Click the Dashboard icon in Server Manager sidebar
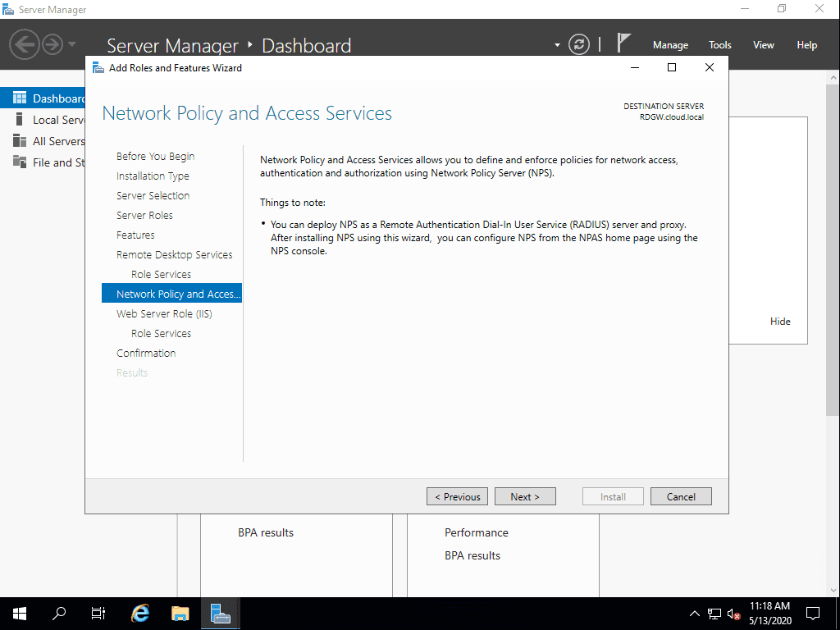 click(18, 97)
